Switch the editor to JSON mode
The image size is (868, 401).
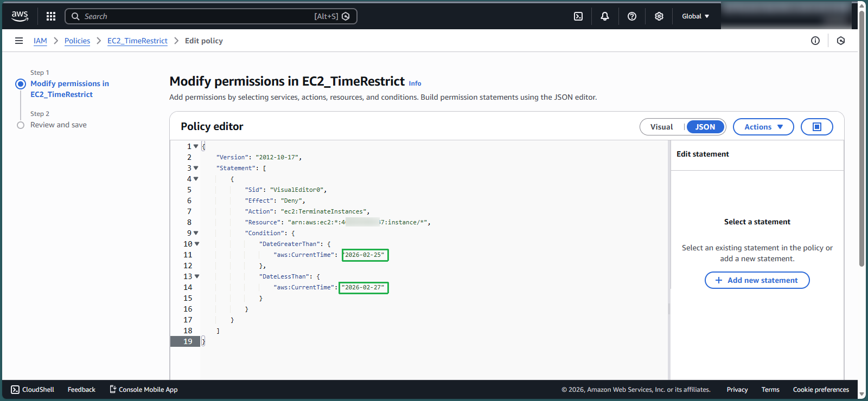[705, 127]
